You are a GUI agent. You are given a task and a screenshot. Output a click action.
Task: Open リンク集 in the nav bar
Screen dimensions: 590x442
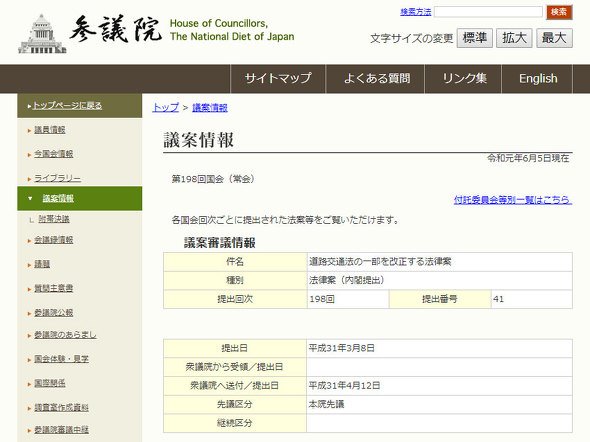coord(463,79)
